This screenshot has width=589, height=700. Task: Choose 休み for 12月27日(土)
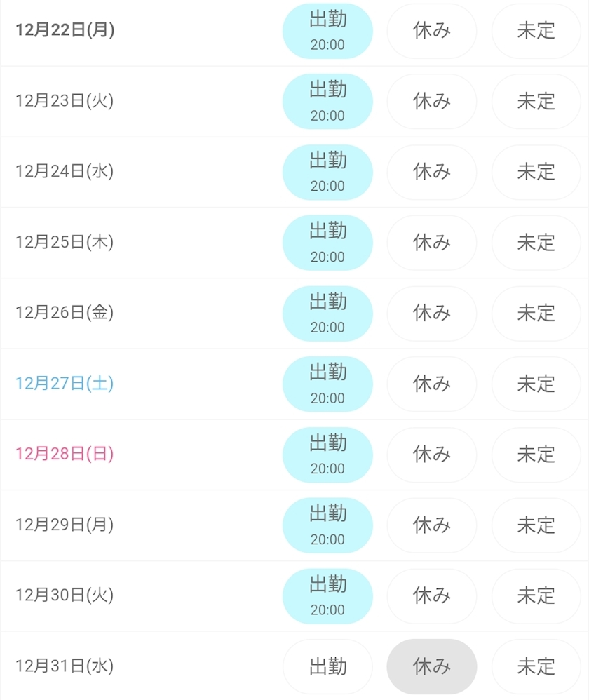pos(432,384)
